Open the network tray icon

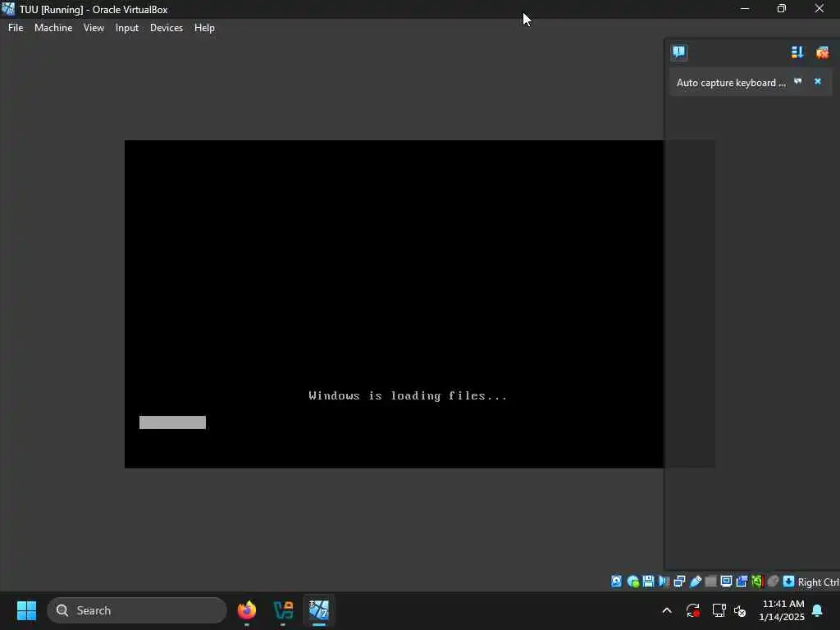[719, 610]
